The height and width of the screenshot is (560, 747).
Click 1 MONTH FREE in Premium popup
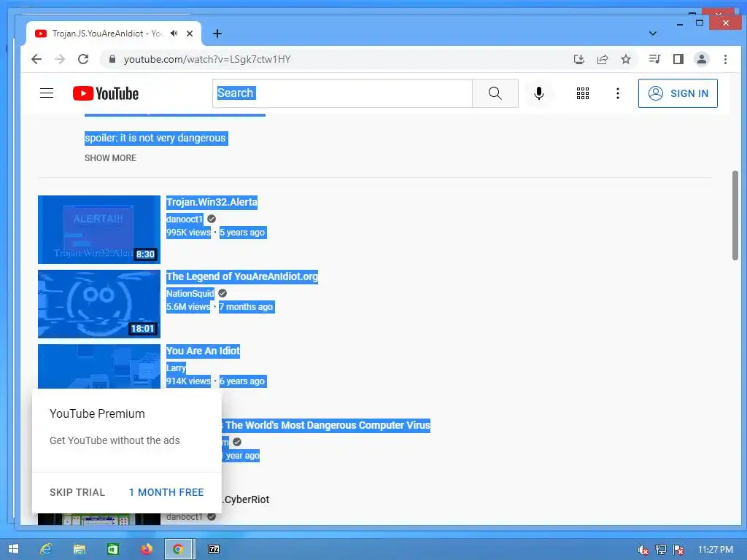pos(166,492)
